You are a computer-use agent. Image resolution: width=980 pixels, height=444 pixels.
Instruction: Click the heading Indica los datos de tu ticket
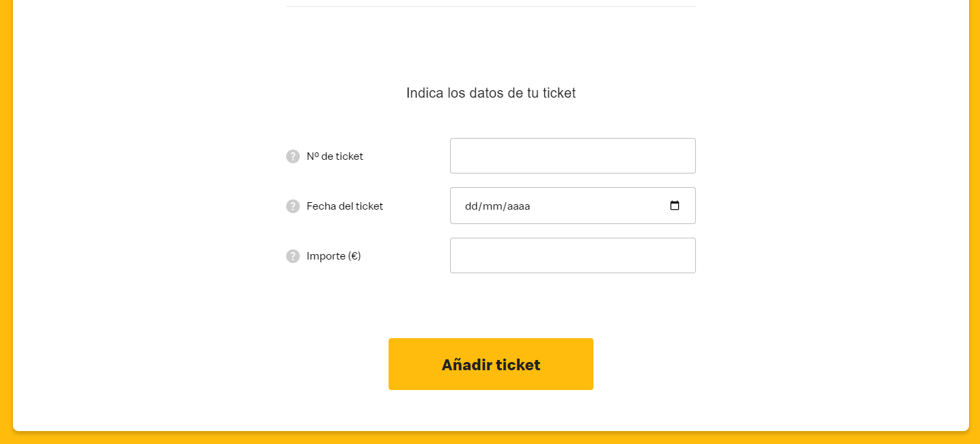491,93
